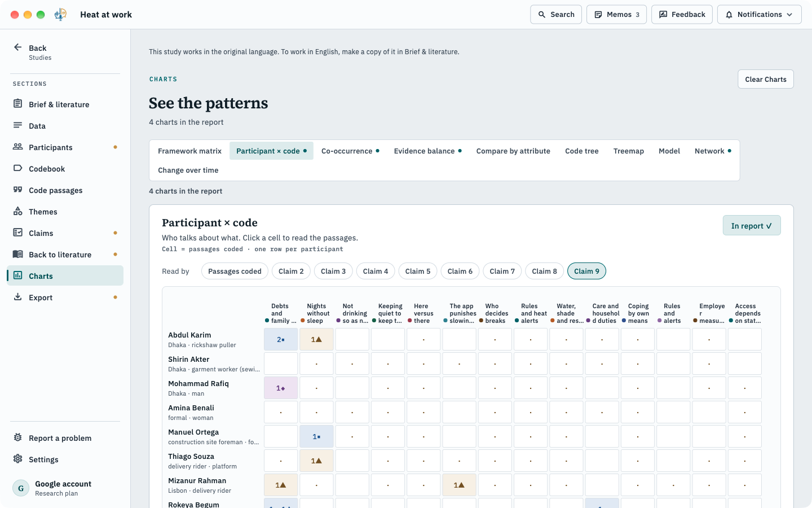Click Who decides breaks column header
This screenshot has height=508, width=812.
click(x=494, y=313)
